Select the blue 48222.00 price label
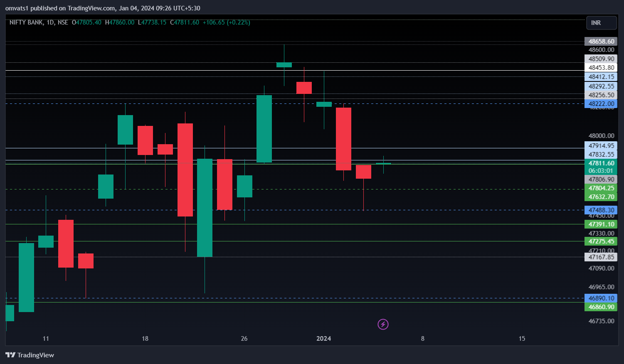The width and height of the screenshot is (624, 364). pos(601,103)
